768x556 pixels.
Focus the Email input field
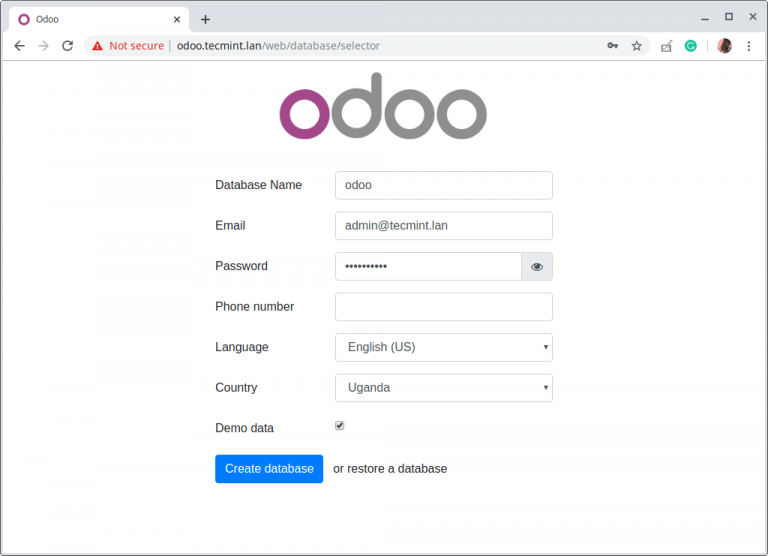pos(443,226)
